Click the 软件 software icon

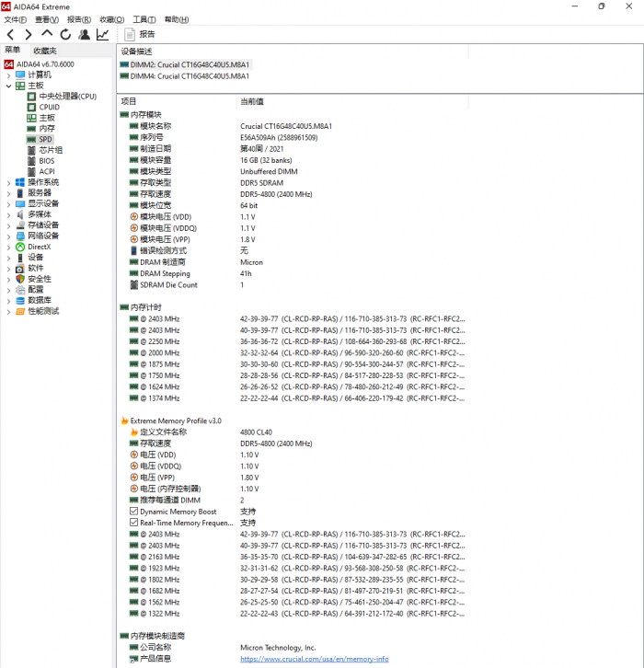coord(20,269)
